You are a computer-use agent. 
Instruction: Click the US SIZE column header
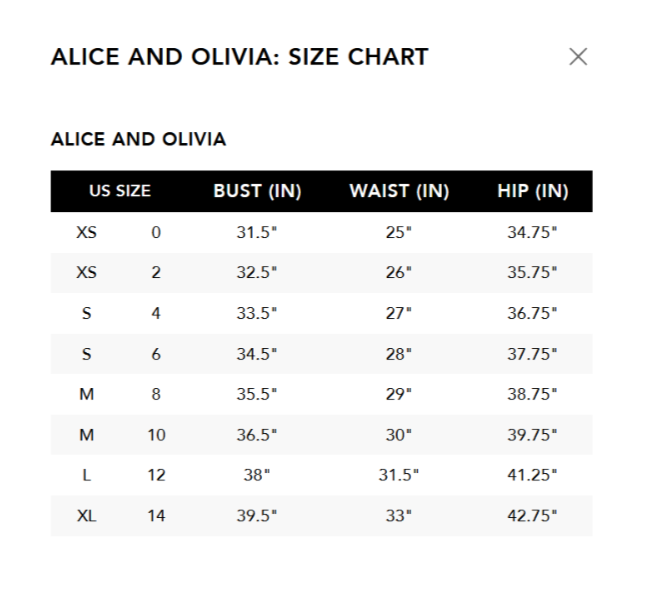point(120,191)
